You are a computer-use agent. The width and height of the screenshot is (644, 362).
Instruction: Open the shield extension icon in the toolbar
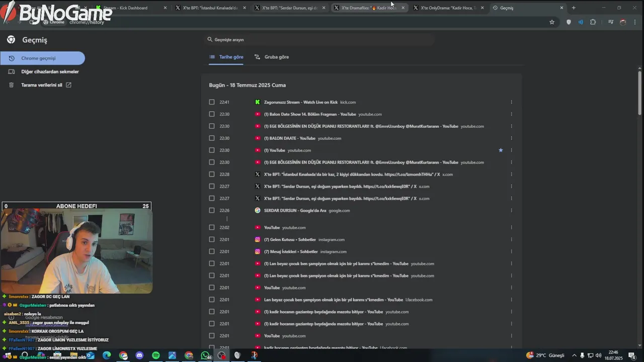click(569, 22)
